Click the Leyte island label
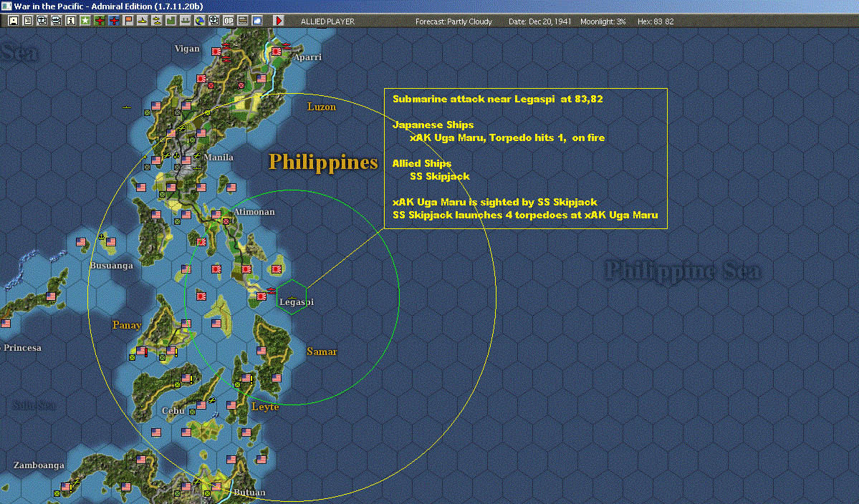This screenshot has height=504, width=859. coord(265,407)
